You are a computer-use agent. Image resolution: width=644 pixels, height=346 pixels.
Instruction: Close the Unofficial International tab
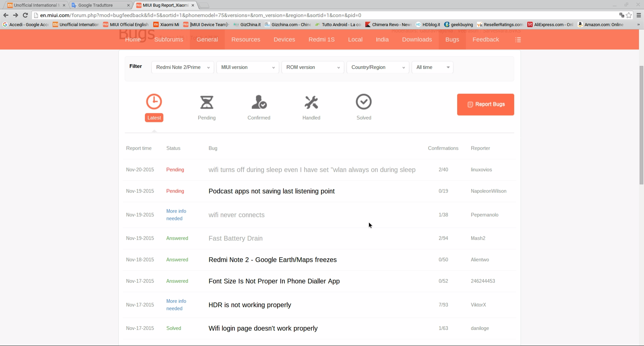pos(64,5)
